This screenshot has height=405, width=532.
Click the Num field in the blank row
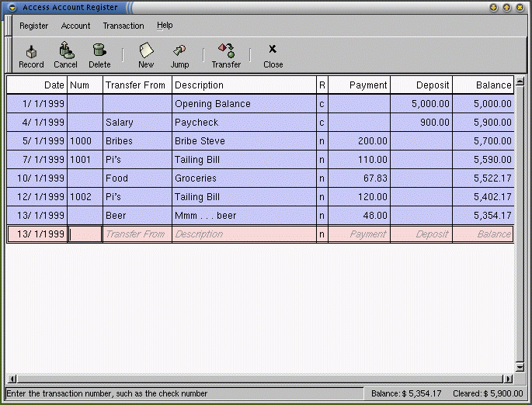coord(85,234)
